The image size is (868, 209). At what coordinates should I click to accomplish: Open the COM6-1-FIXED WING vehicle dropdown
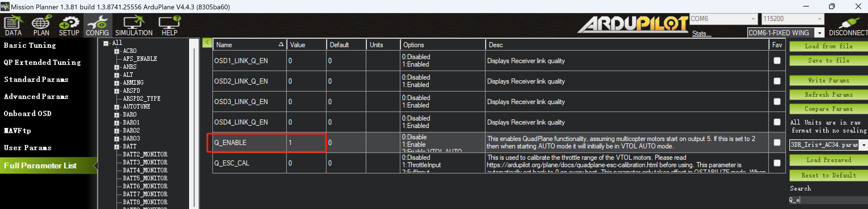pyautogui.click(x=819, y=33)
